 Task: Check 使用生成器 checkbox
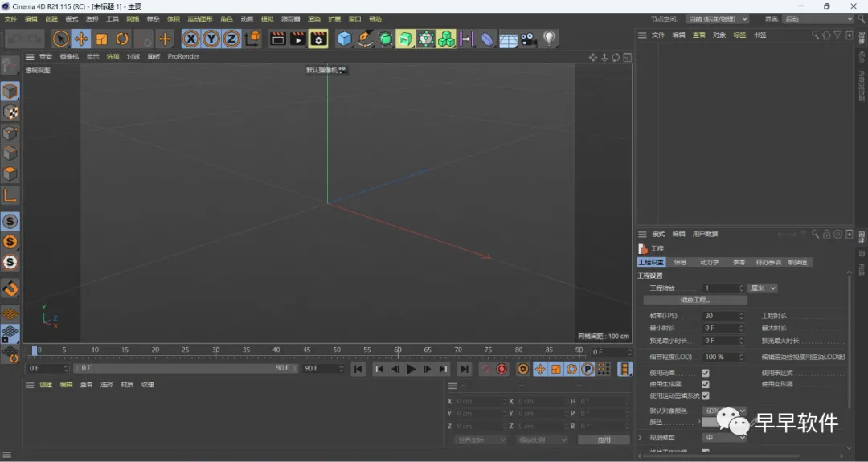tap(706, 384)
